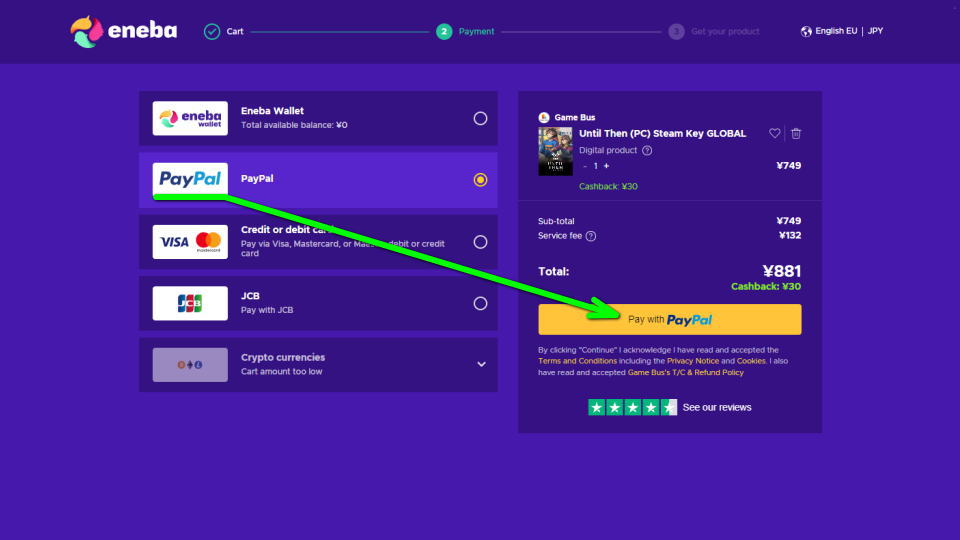Open Game Bus's T/C & Refund Policy link

685,372
